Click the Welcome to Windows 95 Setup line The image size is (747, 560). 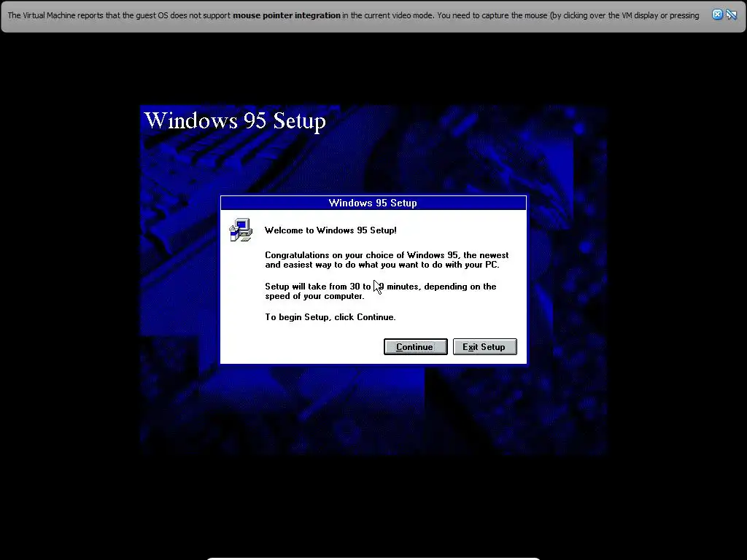pyautogui.click(x=330, y=230)
